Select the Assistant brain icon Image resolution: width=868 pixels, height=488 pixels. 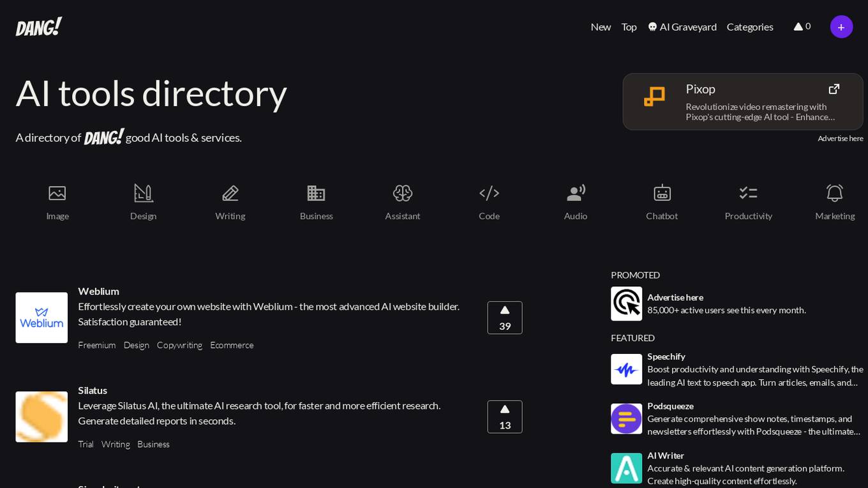403,193
